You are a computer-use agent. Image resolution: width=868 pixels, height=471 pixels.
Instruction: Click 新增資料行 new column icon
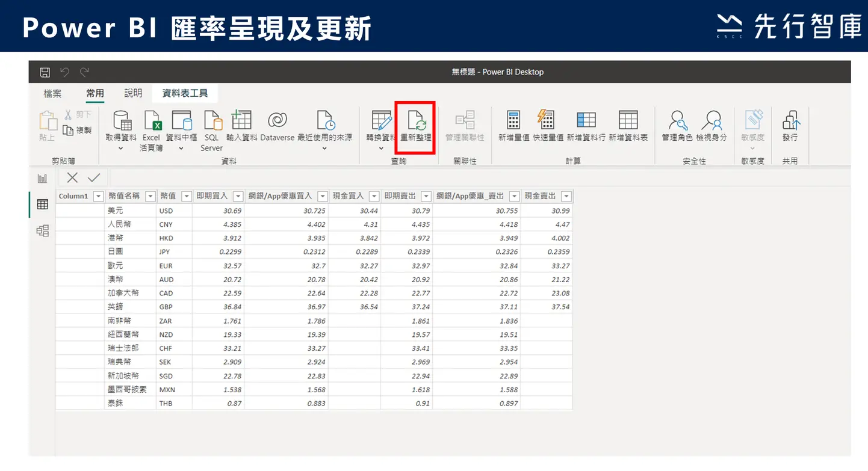[x=586, y=120]
